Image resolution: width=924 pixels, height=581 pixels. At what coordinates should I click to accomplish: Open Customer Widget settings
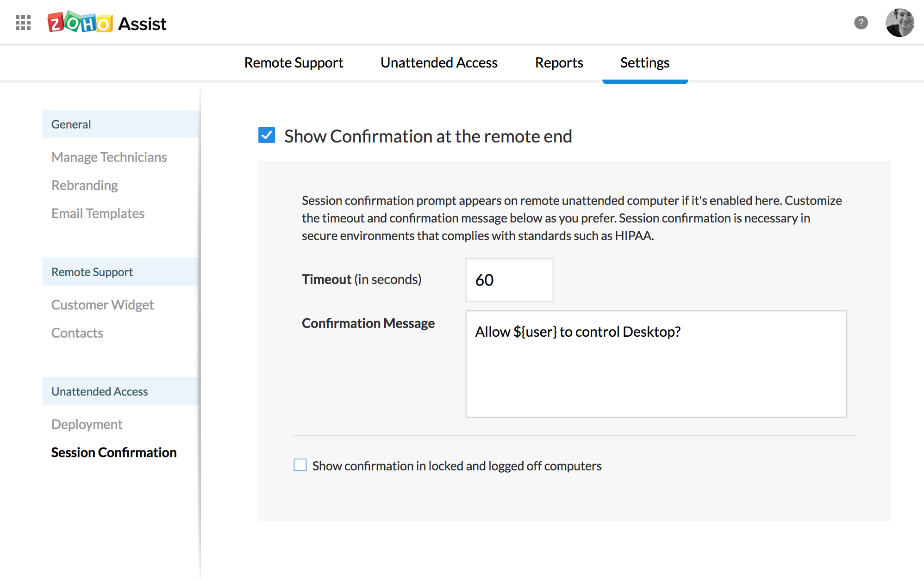point(102,305)
